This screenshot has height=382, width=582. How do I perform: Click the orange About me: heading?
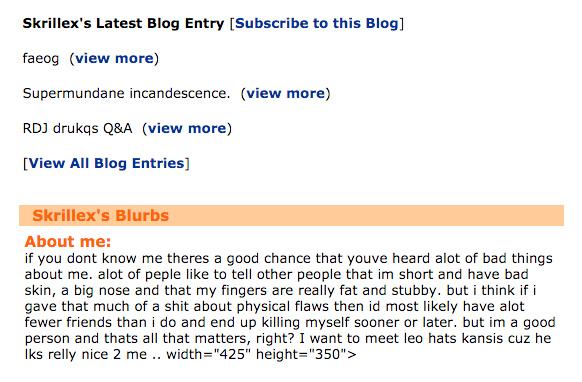(68, 242)
